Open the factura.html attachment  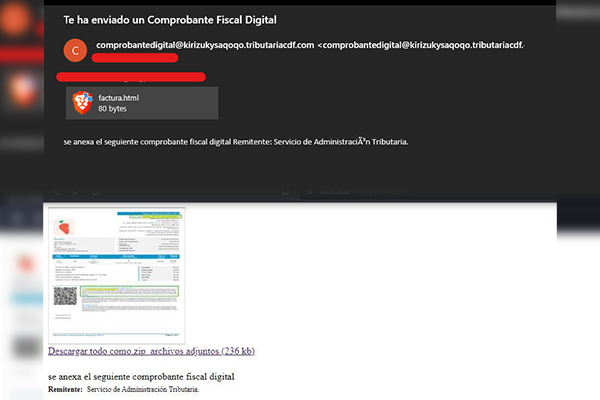pos(142,103)
